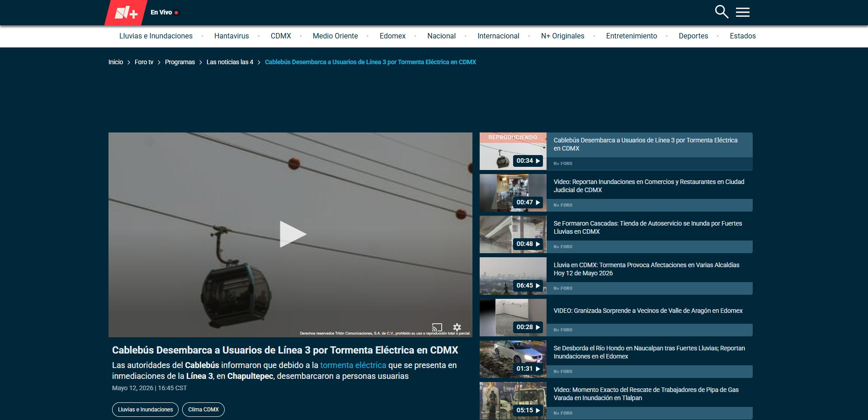Viewport: 868px width, 420px height.
Task: Go to Deportes section
Action: (693, 36)
